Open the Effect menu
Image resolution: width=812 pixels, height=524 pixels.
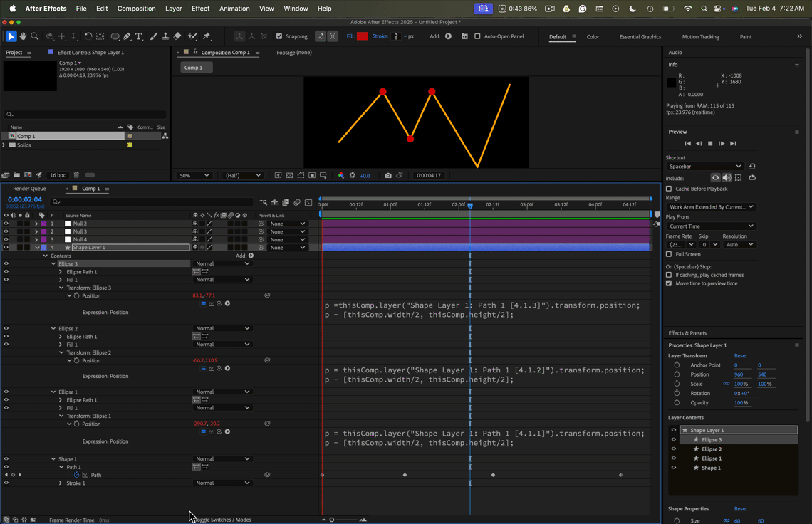click(200, 9)
